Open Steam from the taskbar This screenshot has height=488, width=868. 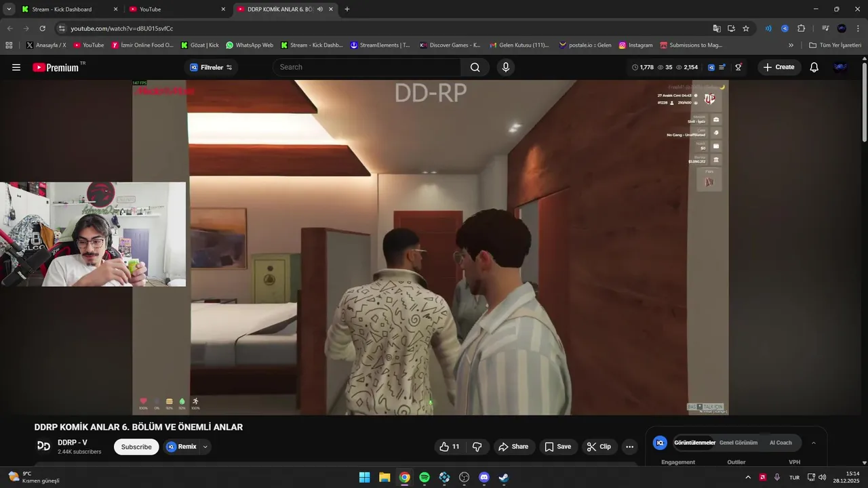(x=504, y=477)
